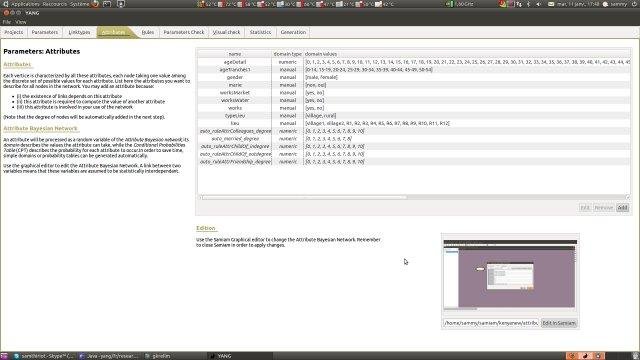Select the typeLieu attribute row

(414, 116)
